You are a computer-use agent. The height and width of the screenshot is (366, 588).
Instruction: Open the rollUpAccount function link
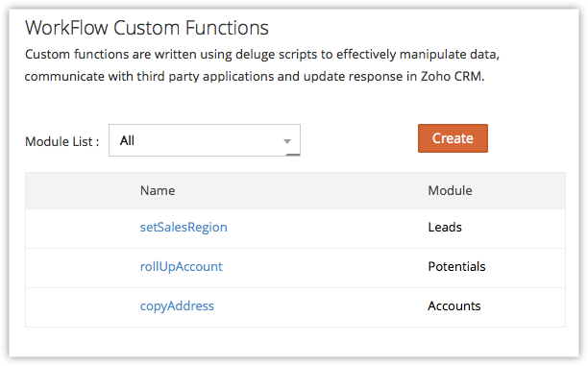(182, 266)
